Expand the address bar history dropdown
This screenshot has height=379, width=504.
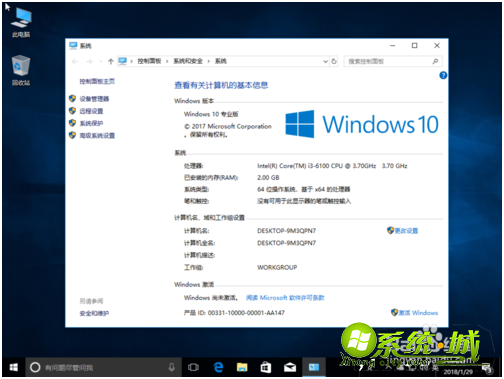(325, 61)
